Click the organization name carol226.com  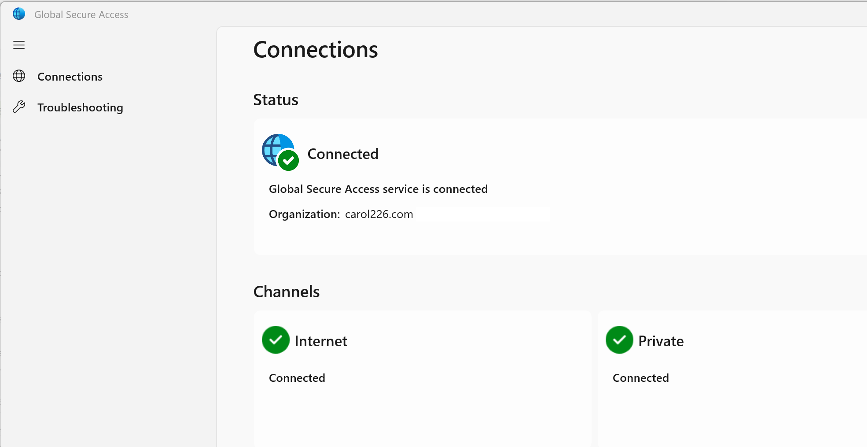coord(379,214)
